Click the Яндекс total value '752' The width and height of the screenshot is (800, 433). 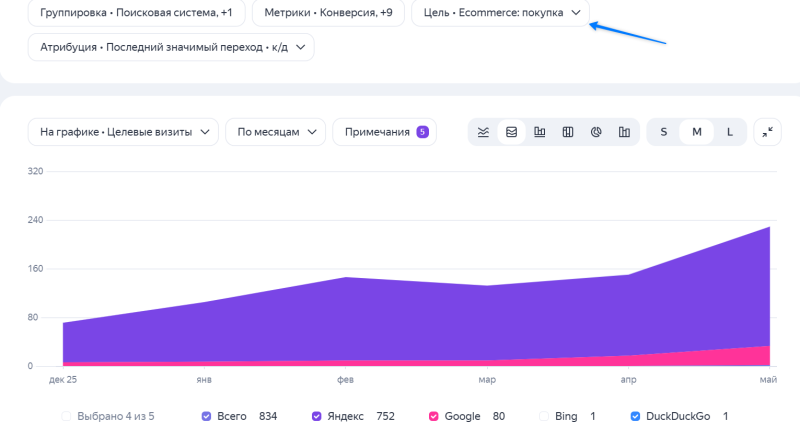click(x=385, y=416)
